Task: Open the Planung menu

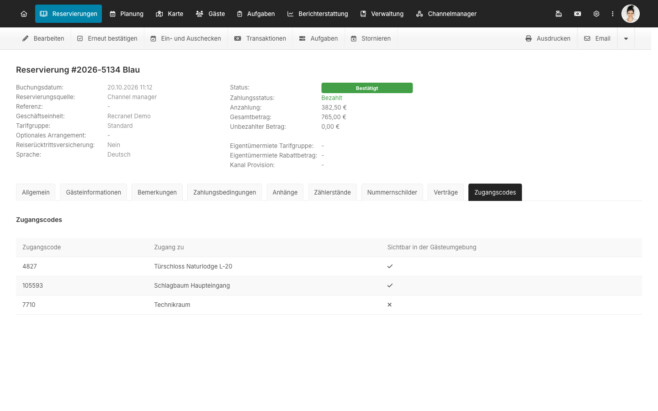Action: pyautogui.click(x=126, y=14)
